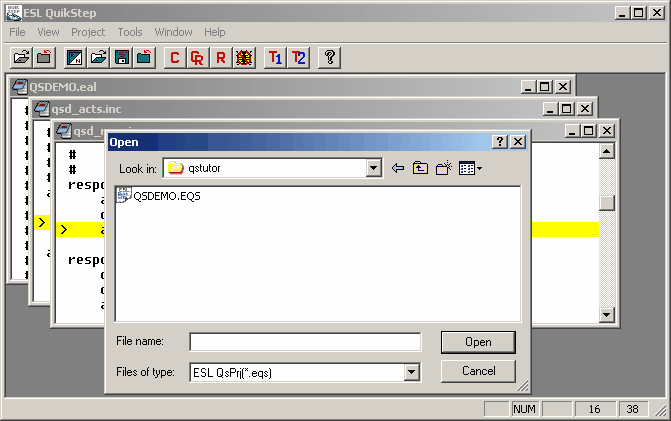
Task: Click the red C compile toolbar icon
Action: pos(175,58)
